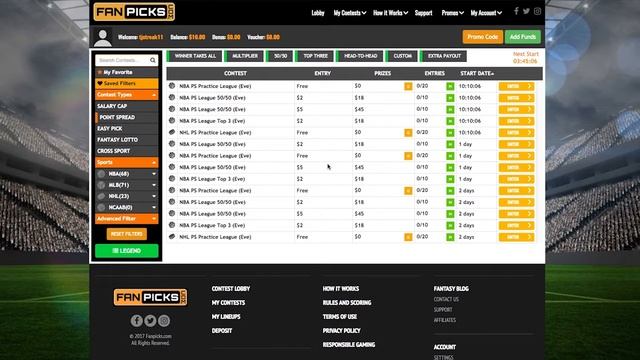
Task: Open the Instagram icon in top header
Action: pyautogui.click(x=538, y=11)
